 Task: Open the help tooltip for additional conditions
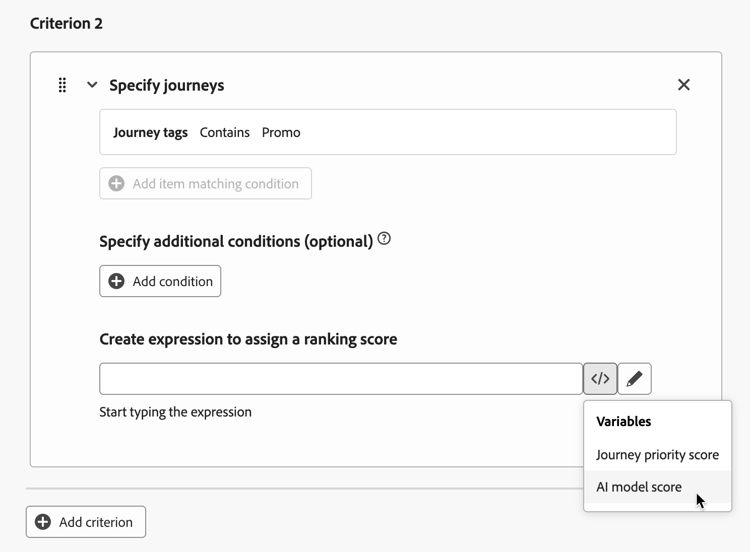[x=384, y=239]
